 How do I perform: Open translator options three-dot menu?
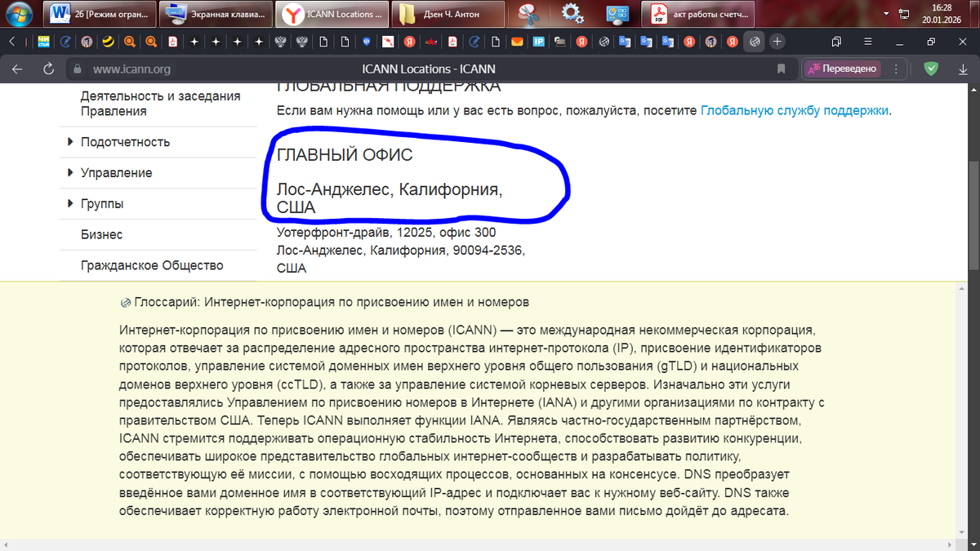point(896,69)
